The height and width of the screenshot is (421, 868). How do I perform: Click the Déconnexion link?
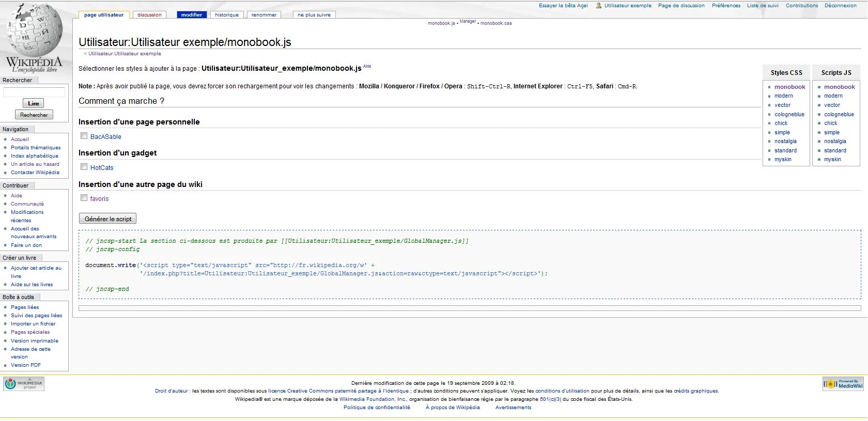click(841, 6)
